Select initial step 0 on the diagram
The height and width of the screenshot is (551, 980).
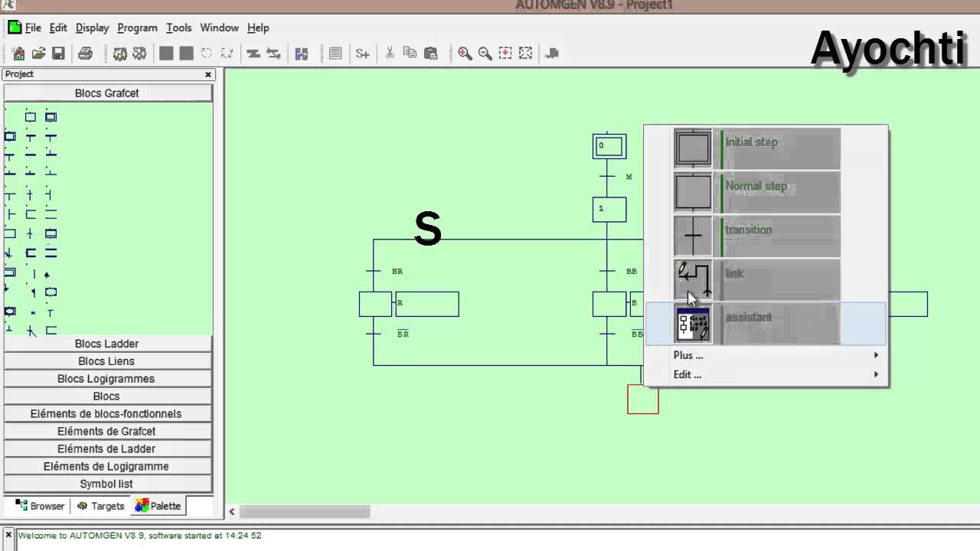coord(609,146)
